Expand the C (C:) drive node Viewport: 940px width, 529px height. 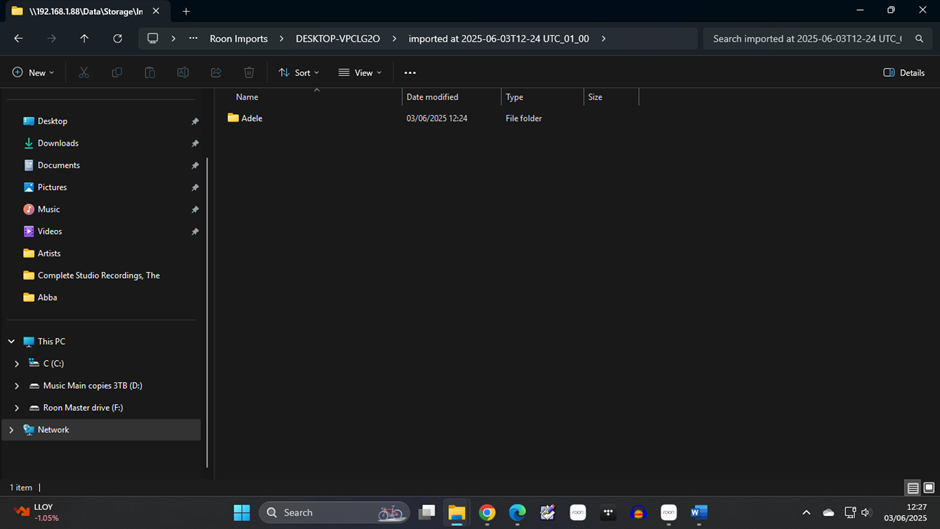[x=17, y=364]
